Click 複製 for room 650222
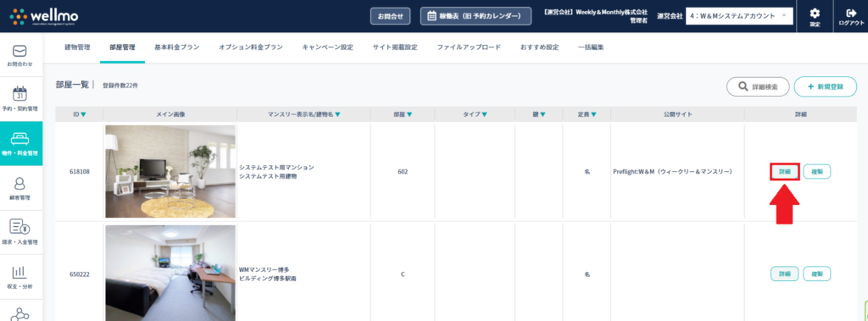 [817, 274]
